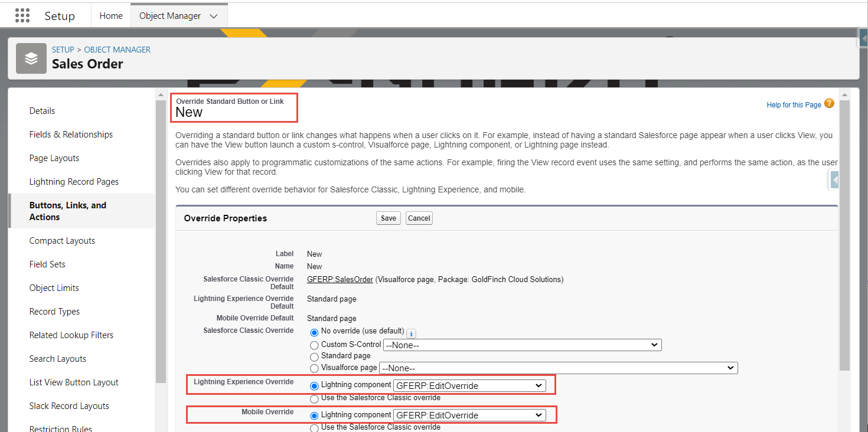Open Field Sets sidebar item
This screenshot has height=432, width=868.
(x=47, y=264)
